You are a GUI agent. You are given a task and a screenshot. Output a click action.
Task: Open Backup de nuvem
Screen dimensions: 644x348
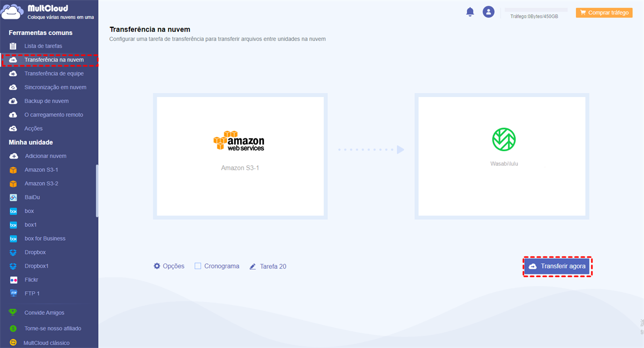[46, 101]
